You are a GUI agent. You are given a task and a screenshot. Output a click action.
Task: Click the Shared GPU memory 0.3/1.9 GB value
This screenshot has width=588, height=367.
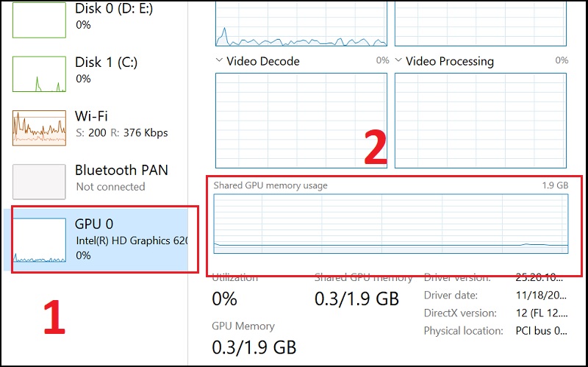click(356, 299)
